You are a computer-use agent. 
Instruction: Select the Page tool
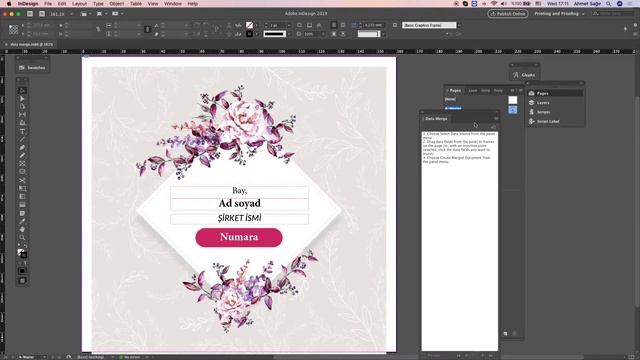point(22,107)
